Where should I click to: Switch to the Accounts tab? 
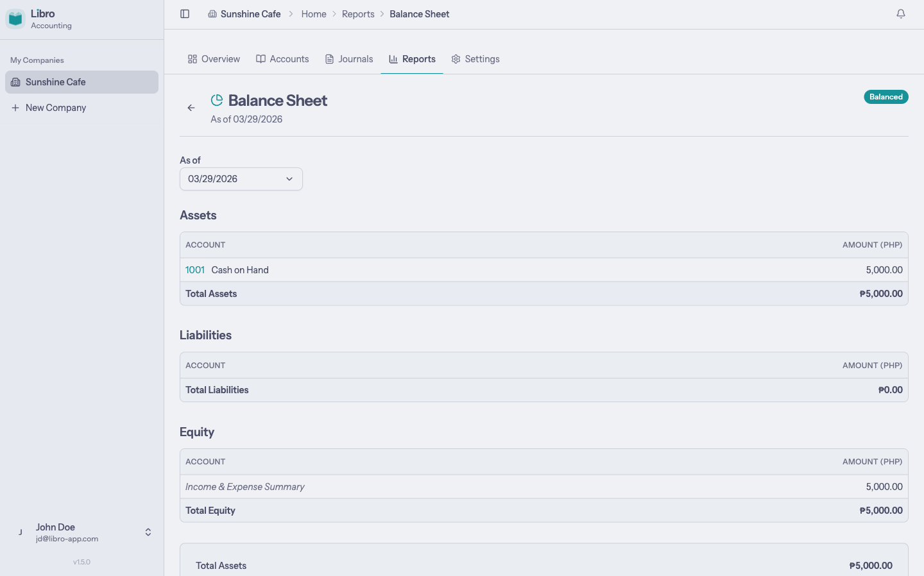[282, 58]
